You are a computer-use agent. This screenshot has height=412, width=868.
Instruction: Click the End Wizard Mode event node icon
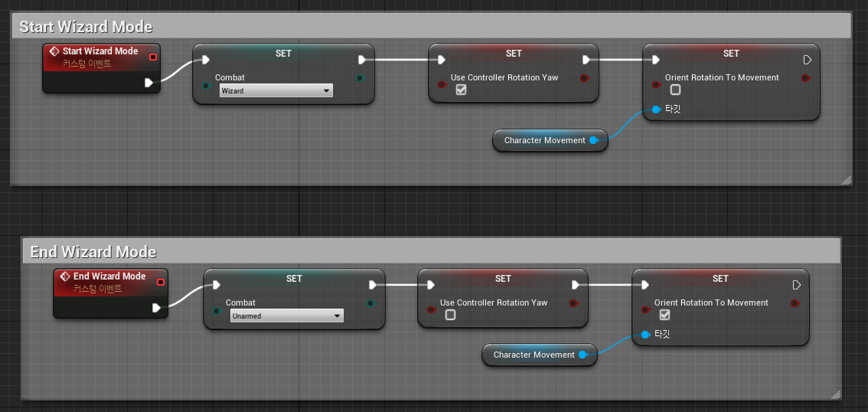click(x=65, y=276)
